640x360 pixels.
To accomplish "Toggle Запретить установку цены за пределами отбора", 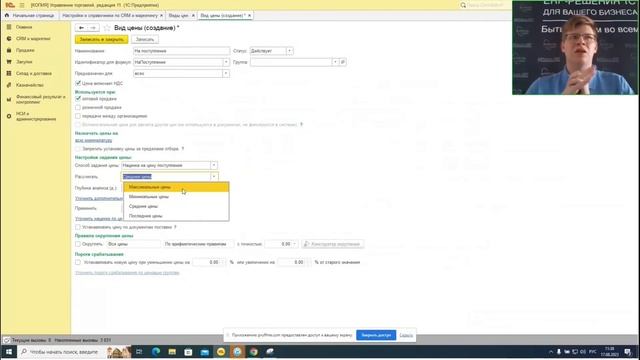I will 78,149.
